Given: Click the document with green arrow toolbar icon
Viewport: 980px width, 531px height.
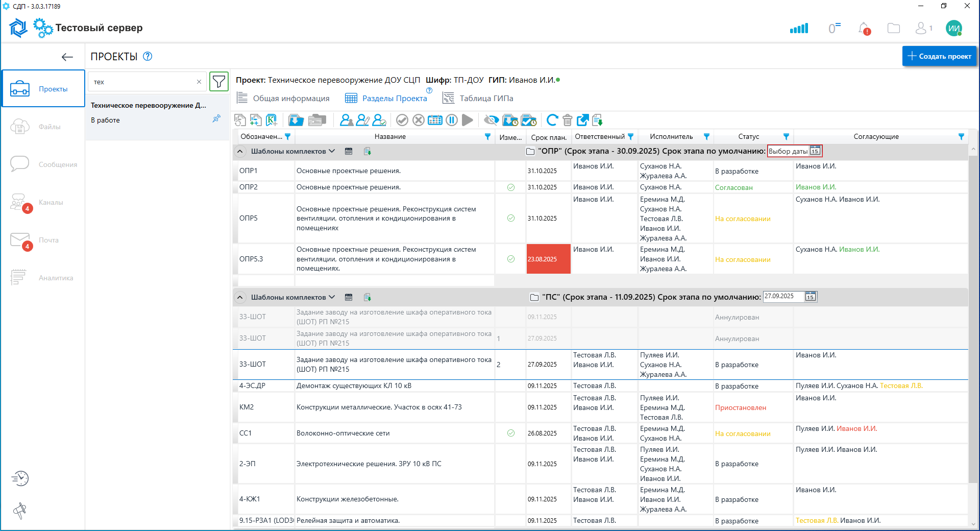Looking at the screenshot, I should (598, 120).
